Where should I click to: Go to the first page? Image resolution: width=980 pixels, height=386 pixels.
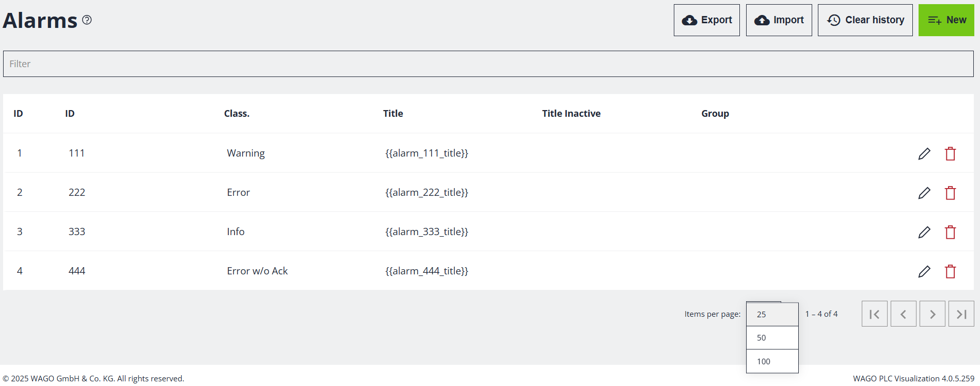coord(874,314)
